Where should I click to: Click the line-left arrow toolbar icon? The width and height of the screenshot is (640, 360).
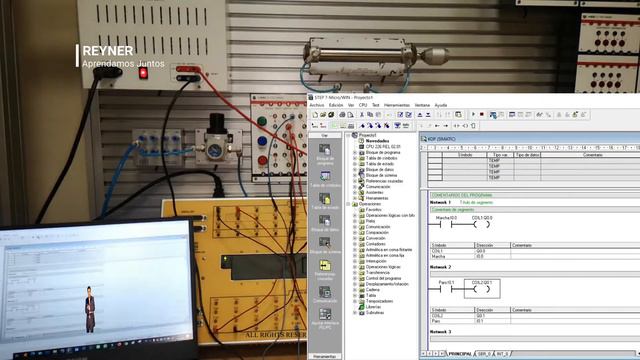point(437,126)
